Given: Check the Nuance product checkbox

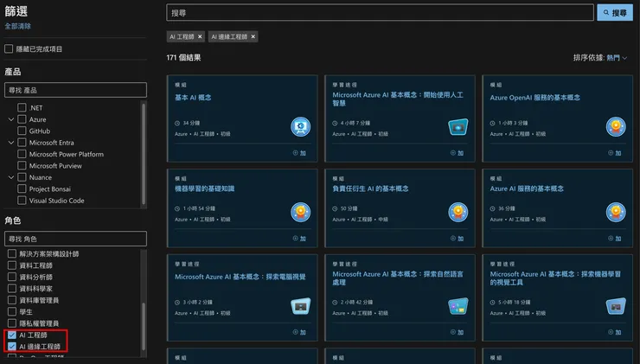Looking at the screenshot, I should pyautogui.click(x=22, y=177).
